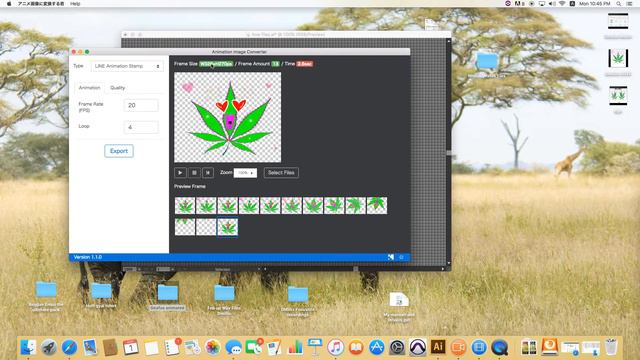Click the Version 1.1.0 status text
Screen dimensions: 640x360
click(x=88, y=257)
